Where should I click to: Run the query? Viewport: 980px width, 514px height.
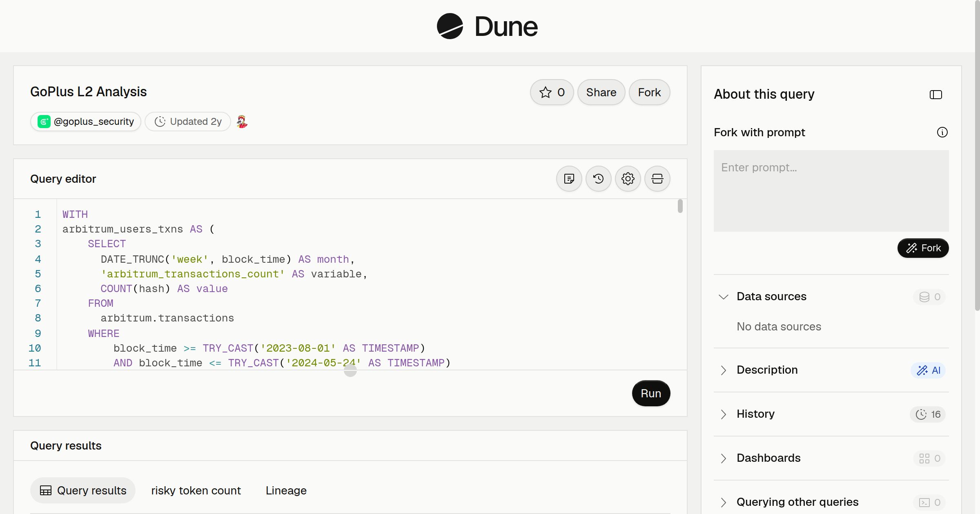point(651,393)
